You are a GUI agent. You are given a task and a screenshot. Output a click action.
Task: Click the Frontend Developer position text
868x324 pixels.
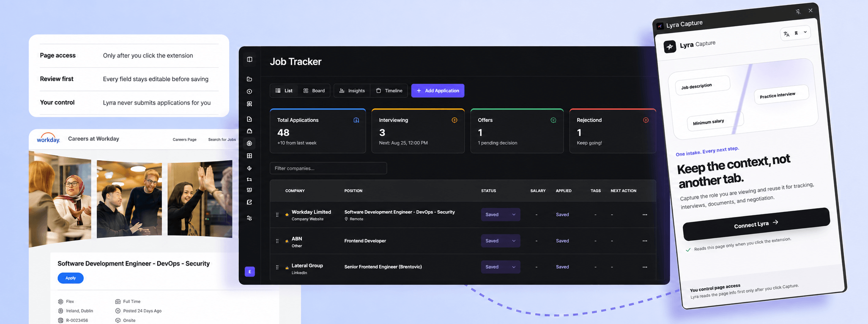[x=365, y=241]
